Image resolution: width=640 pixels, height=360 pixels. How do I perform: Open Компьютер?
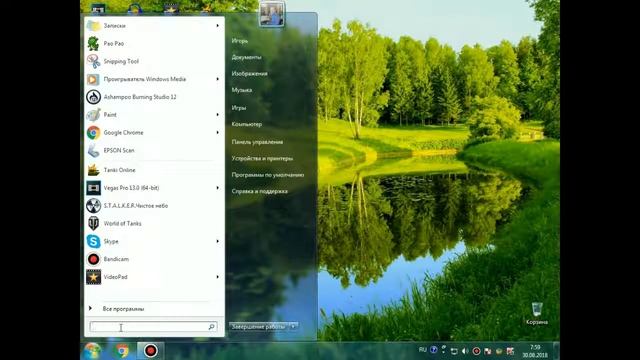247,124
